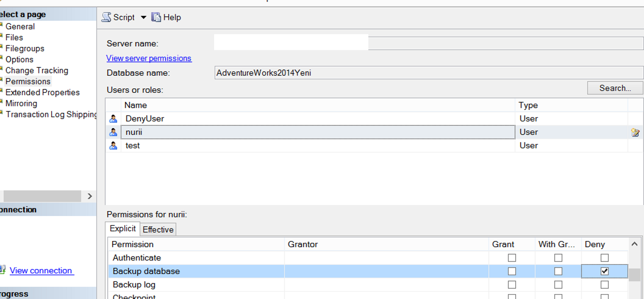The width and height of the screenshot is (644, 299).
Task: Click the Script toolbar button
Action: pos(118,18)
